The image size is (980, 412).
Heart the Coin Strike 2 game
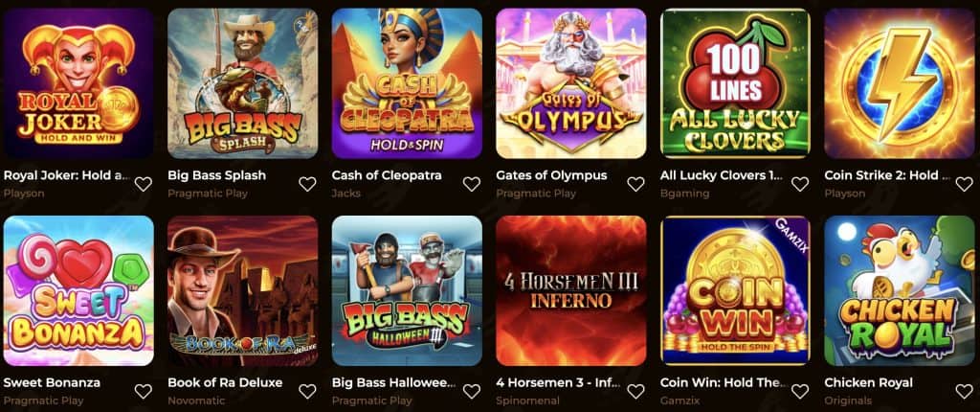tap(965, 184)
